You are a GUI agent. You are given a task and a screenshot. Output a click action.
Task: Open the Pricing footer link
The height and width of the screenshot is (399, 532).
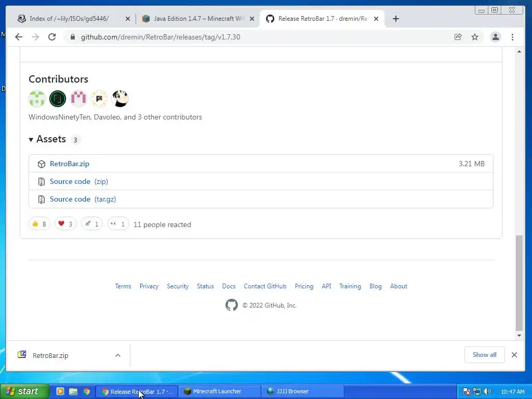(x=304, y=286)
